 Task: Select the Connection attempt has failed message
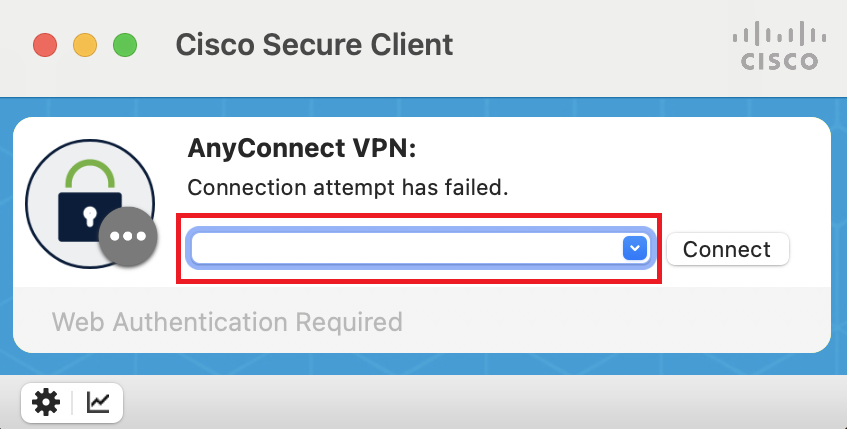(349, 187)
